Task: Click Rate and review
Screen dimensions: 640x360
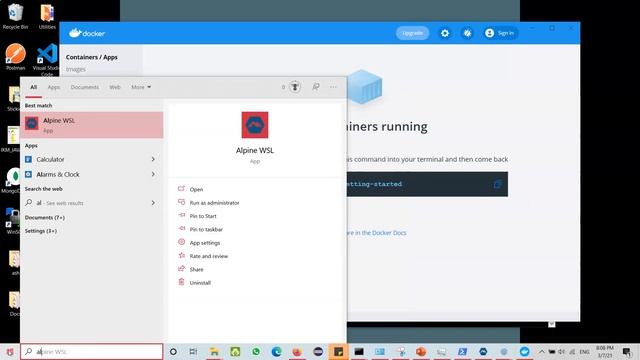Action: (x=209, y=256)
